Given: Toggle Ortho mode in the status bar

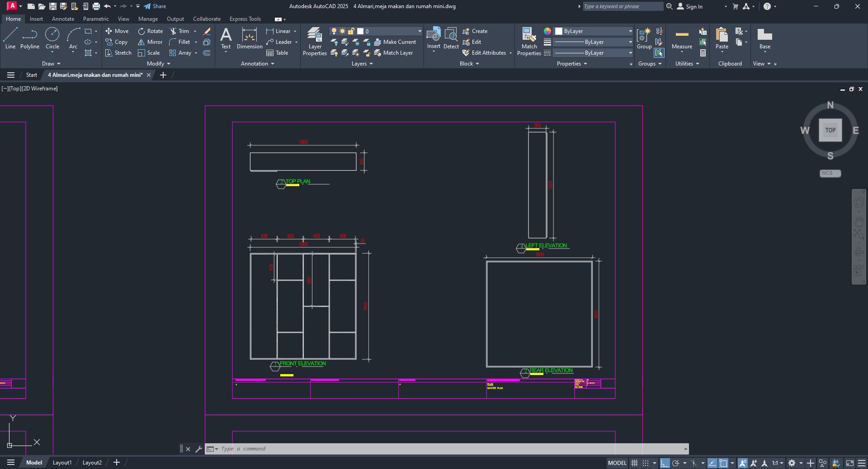Looking at the screenshot, I should [x=665, y=463].
